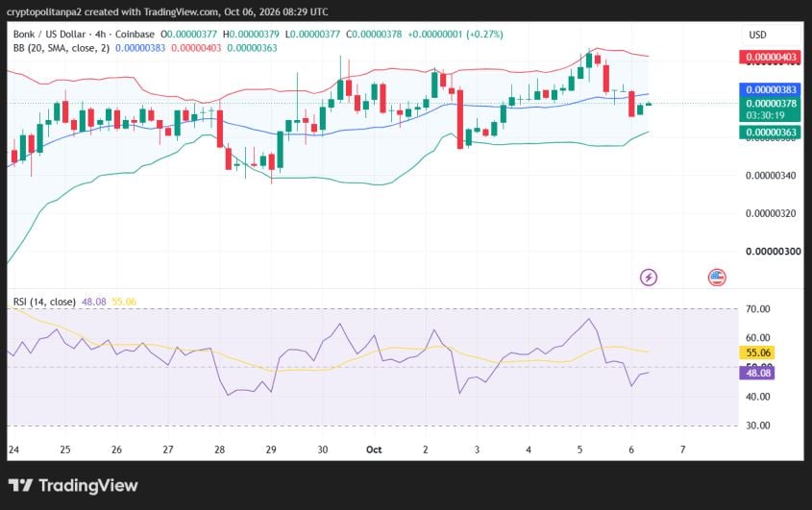Click the green 0.00000378 current price label

(770, 104)
